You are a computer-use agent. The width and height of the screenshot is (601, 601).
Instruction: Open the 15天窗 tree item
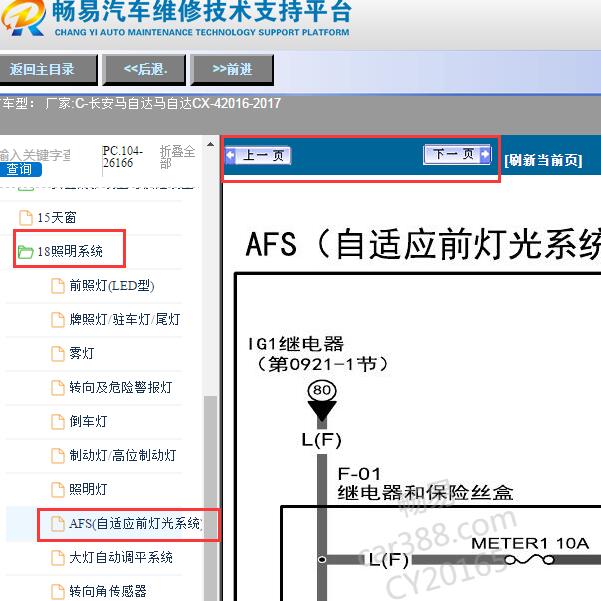57,218
